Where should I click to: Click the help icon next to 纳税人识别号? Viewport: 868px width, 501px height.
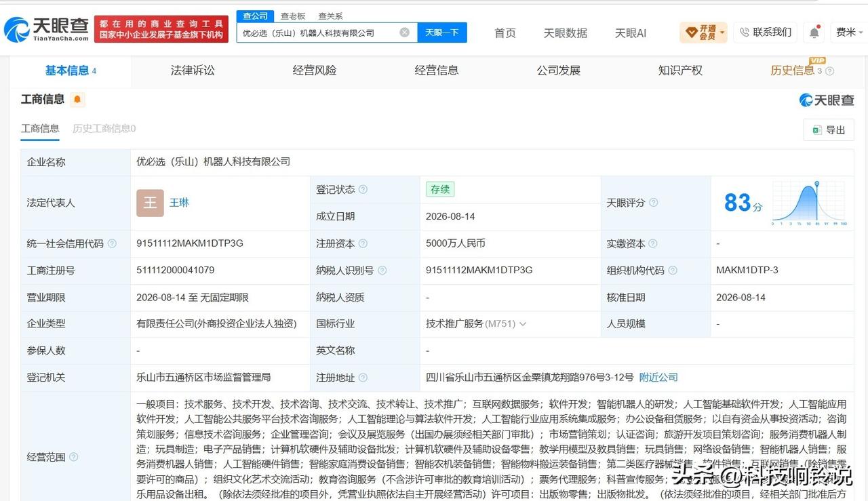point(382,270)
